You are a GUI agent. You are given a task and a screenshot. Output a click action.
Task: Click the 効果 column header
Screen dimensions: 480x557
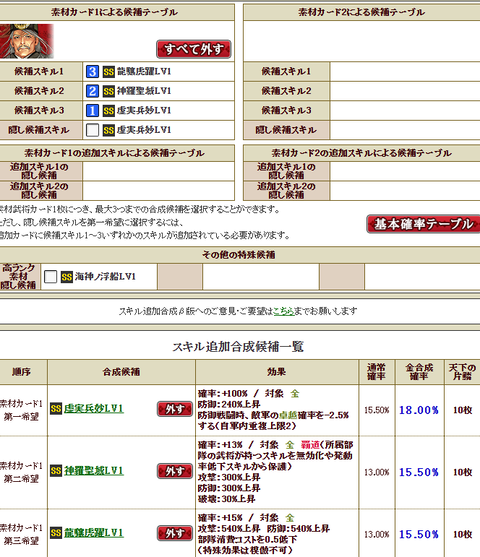(x=276, y=372)
